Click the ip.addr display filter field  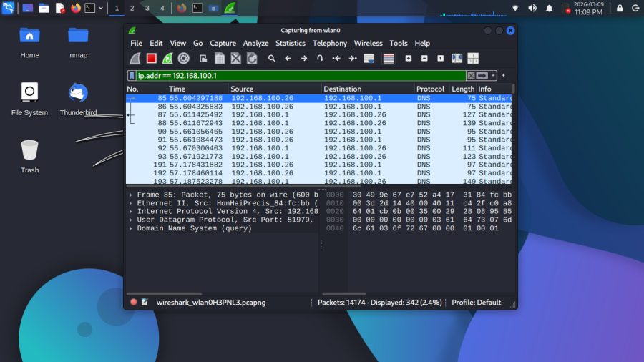tap(301, 75)
